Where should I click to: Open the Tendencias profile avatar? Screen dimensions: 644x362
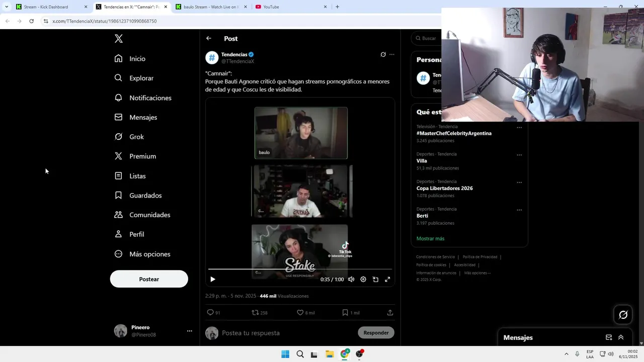point(212,58)
